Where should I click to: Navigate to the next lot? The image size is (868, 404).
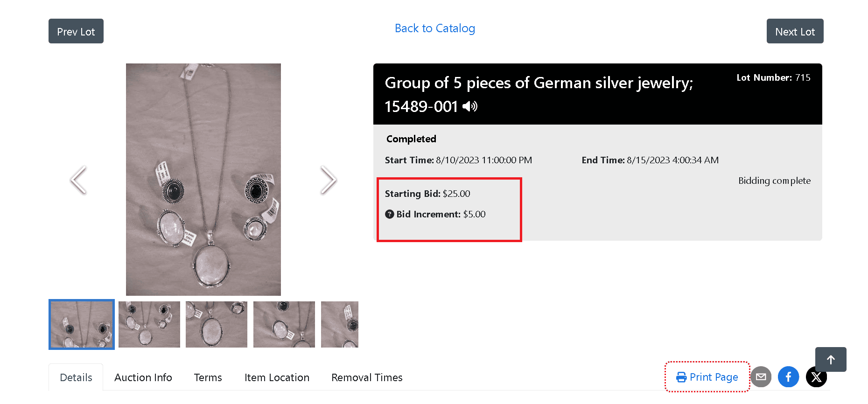795,31
